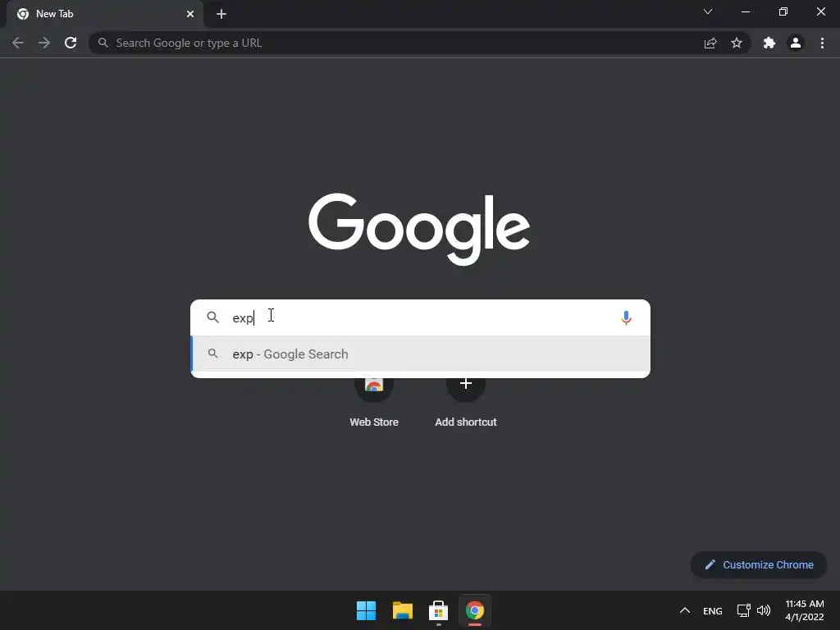Click the Add shortcut button
840x630 pixels.
[466, 400]
